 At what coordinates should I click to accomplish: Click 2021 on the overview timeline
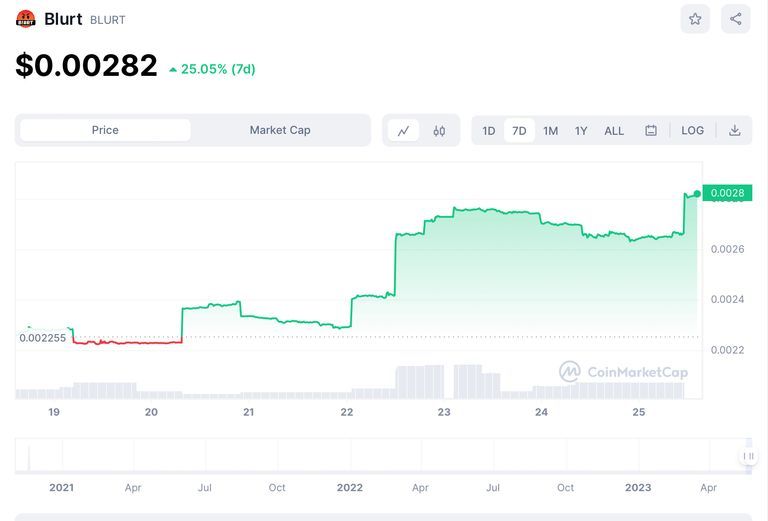point(62,488)
